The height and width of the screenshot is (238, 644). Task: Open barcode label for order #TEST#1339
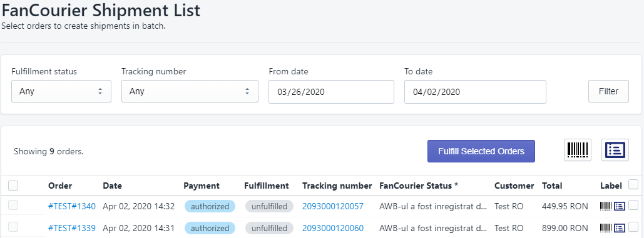[606, 228]
